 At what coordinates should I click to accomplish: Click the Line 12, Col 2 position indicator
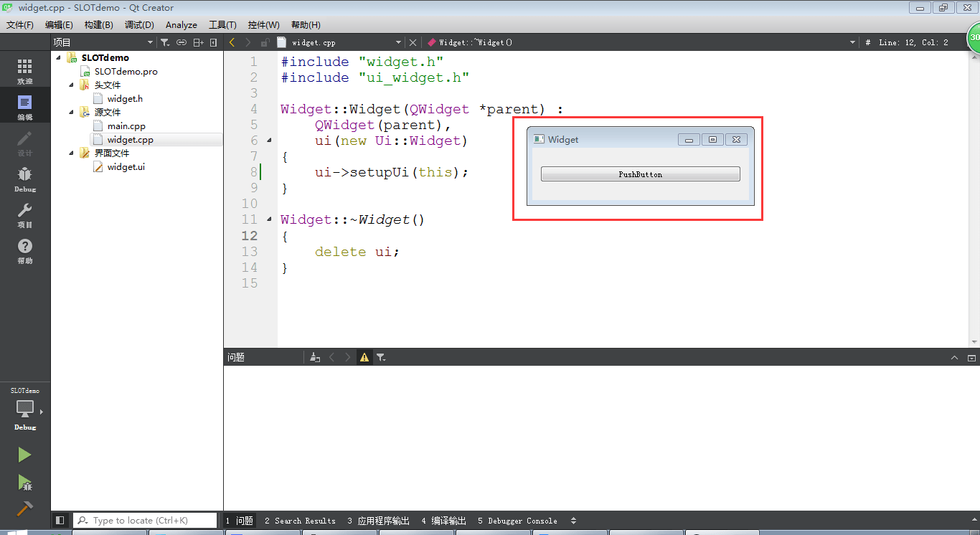913,42
